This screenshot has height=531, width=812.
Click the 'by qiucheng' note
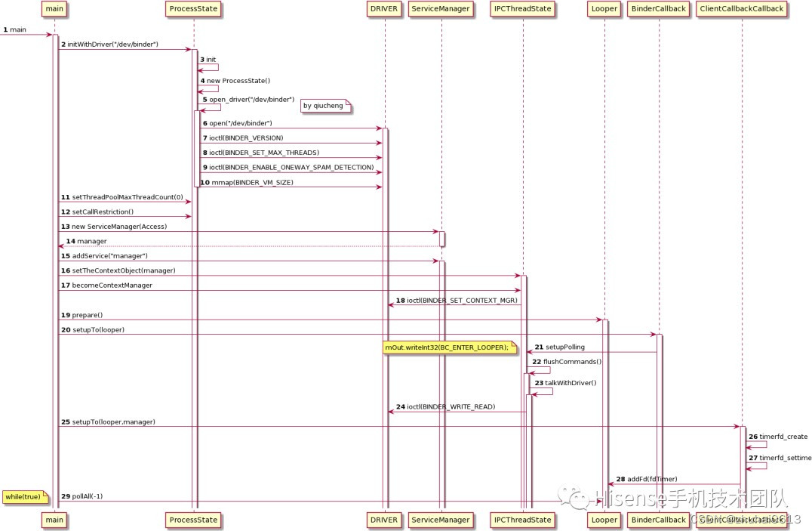point(326,106)
